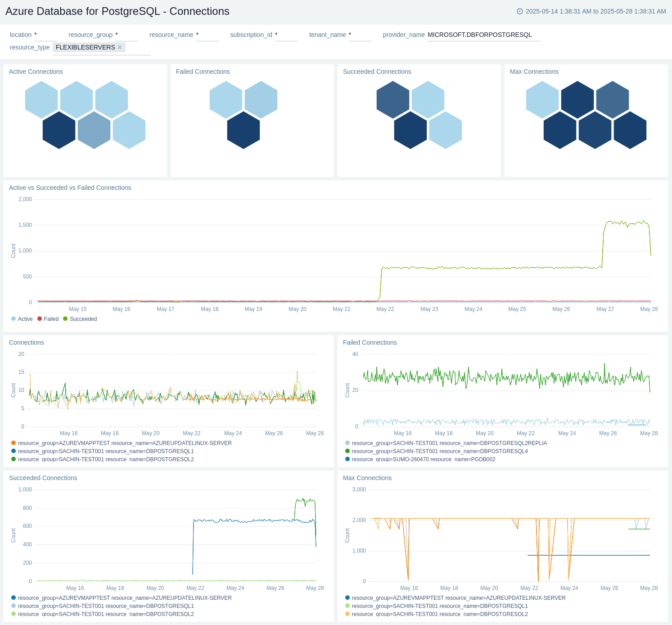
Task: Click the resource_type filter field after the chip
Action: pos(138,47)
